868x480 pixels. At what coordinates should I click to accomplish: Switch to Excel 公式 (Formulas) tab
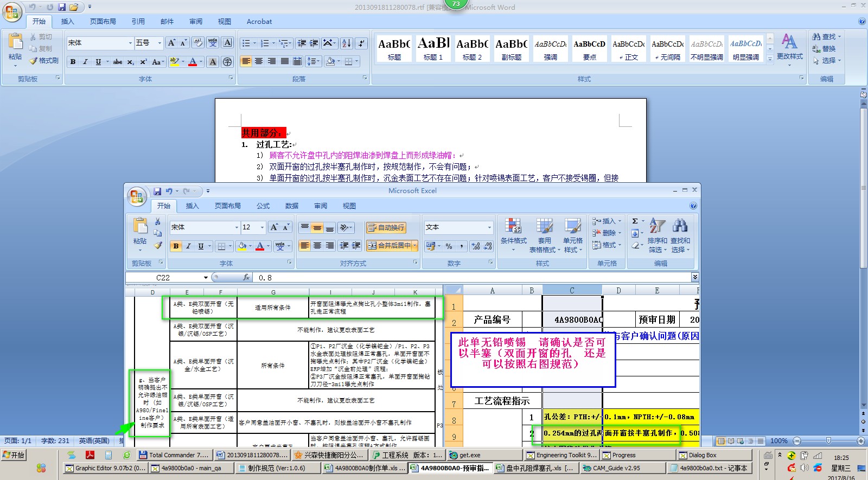click(x=263, y=206)
